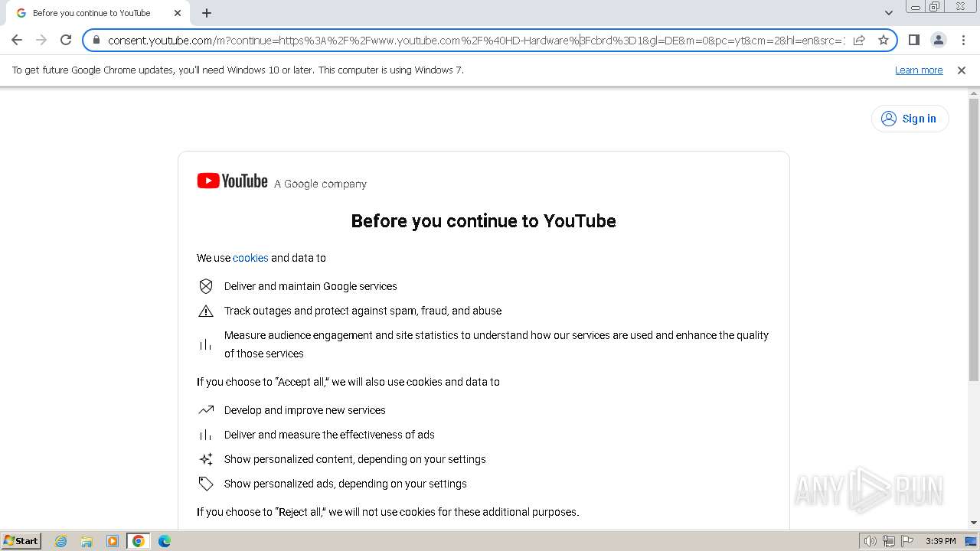Click the share page icon in address bar
The width and height of the screenshot is (980, 551).
pos(859,40)
